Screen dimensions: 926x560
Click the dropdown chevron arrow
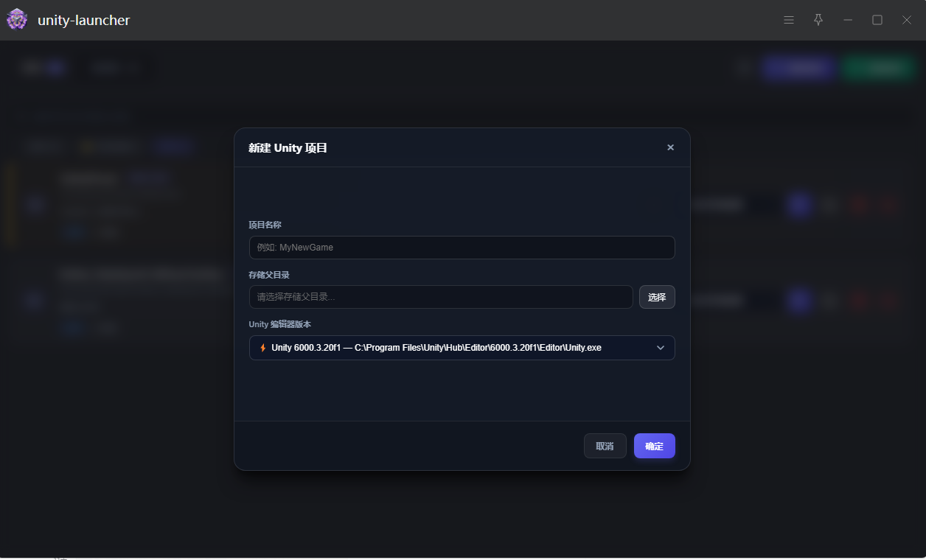pyautogui.click(x=661, y=348)
